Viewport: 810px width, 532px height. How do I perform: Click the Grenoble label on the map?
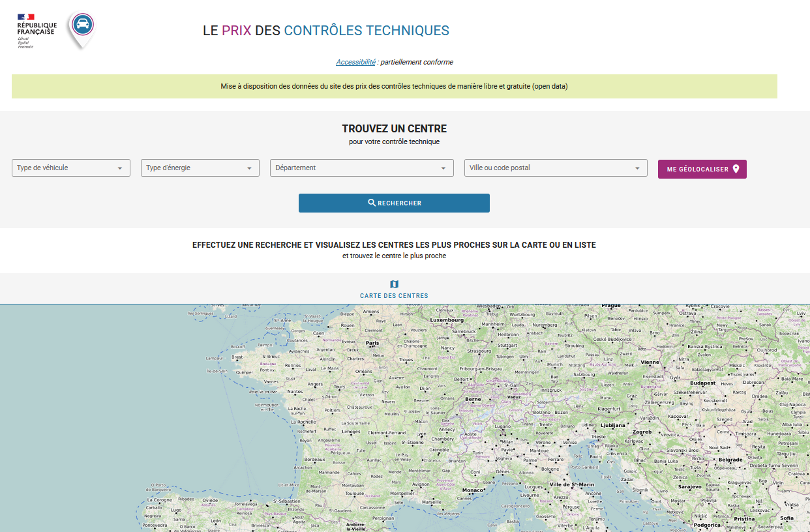pyautogui.click(x=439, y=450)
